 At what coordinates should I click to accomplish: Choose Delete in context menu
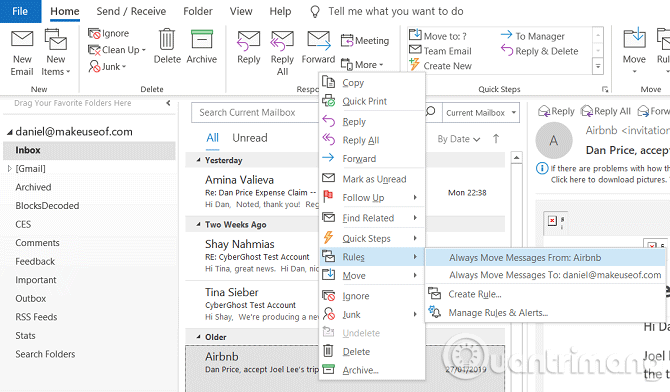372,352
